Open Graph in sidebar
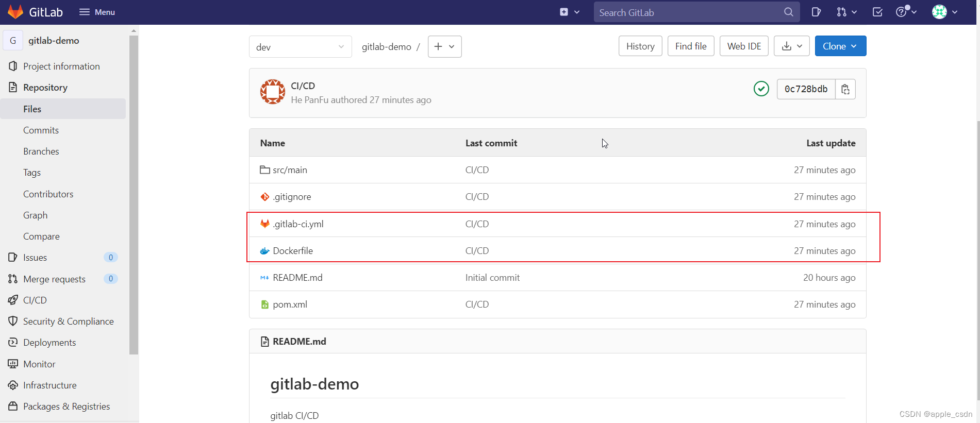 (36, 215)
